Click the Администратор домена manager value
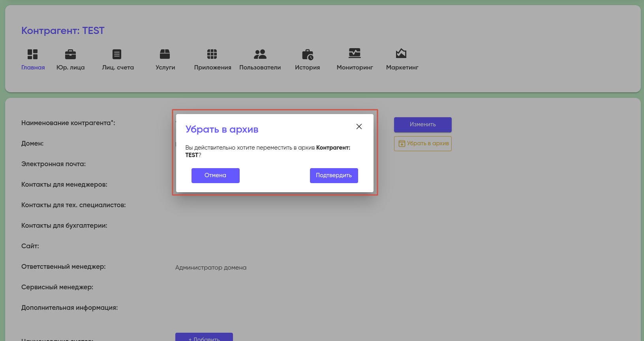 [x=210, y=268]
